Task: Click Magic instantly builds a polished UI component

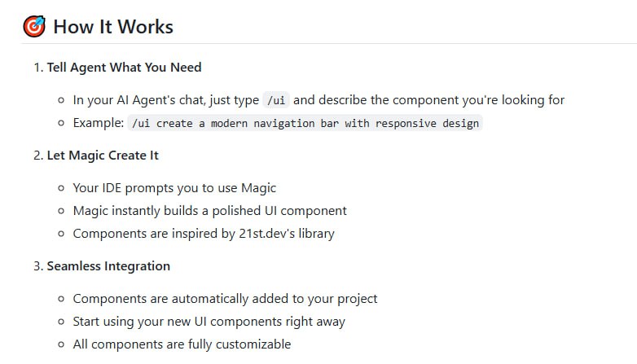Action: pos(209,211)
